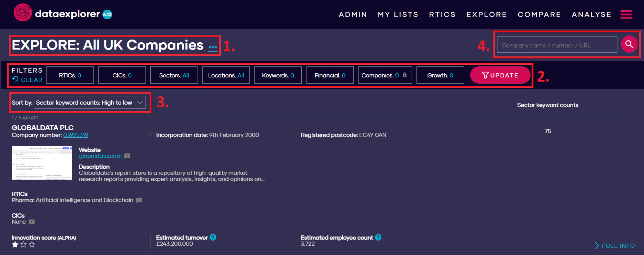Click the result counter 1 / 5,467,419

point(25,118)
